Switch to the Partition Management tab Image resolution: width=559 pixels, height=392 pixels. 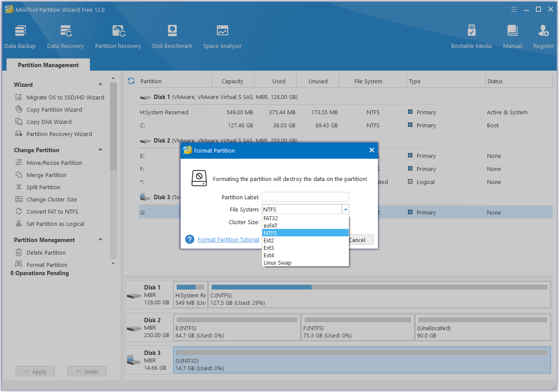pyautogui.click(x=48, y=65)
